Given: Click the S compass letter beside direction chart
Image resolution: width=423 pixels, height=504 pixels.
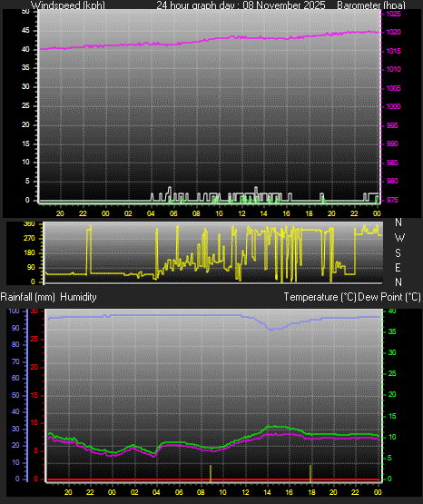Looking at the screenshot, I should pos(398,253).
